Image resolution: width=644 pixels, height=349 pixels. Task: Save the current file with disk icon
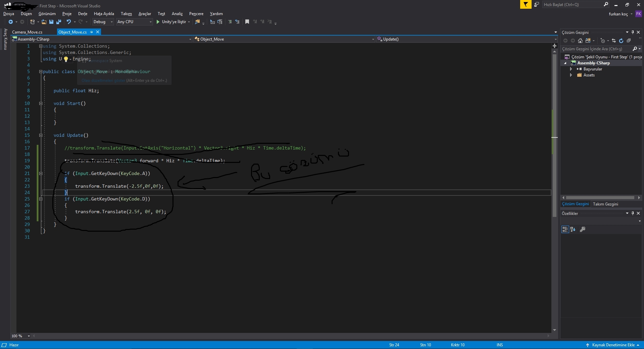tap(51, 22)
